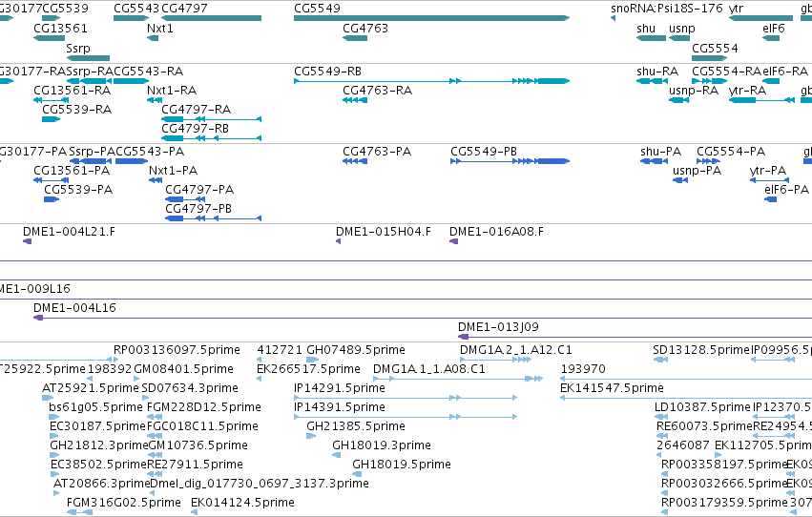Select the CG5549 gene bar
This screenshot has height=517, width=812.
point(431,18)
